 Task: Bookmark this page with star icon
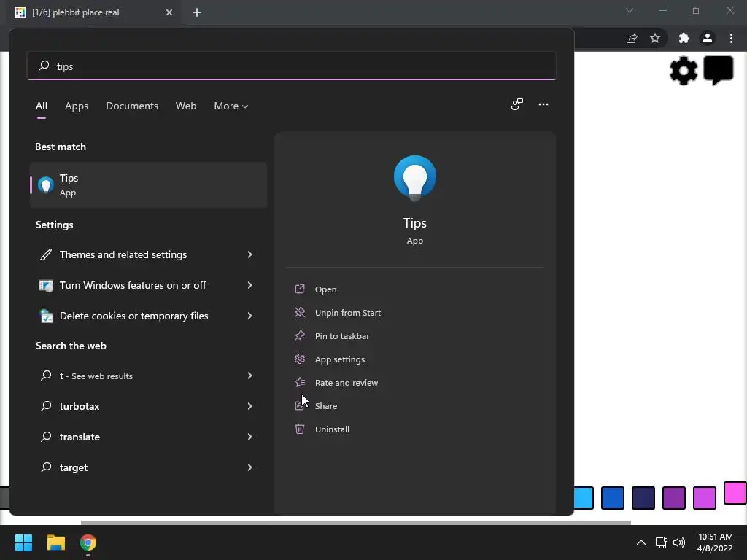pyautogui.click(x=655, y=38)
